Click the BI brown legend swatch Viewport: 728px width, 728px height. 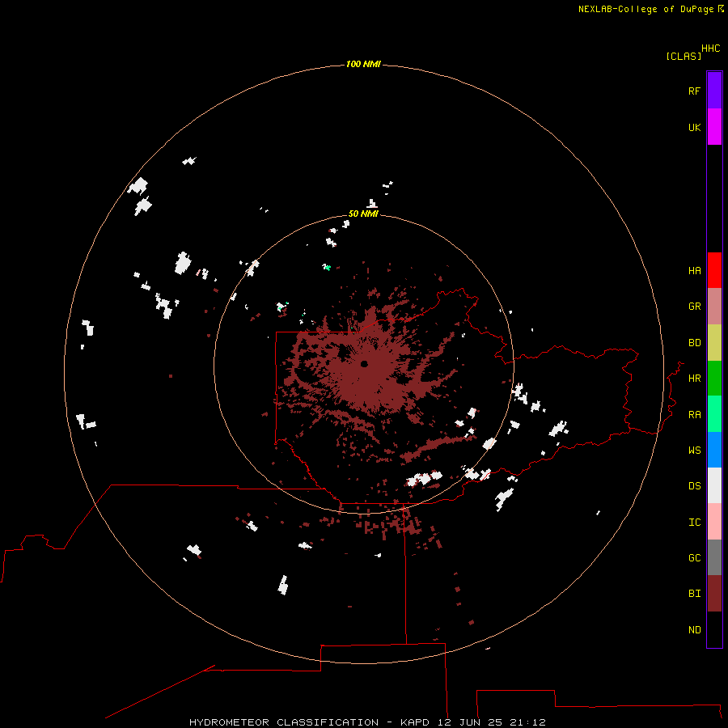click(x=714, y=594)
